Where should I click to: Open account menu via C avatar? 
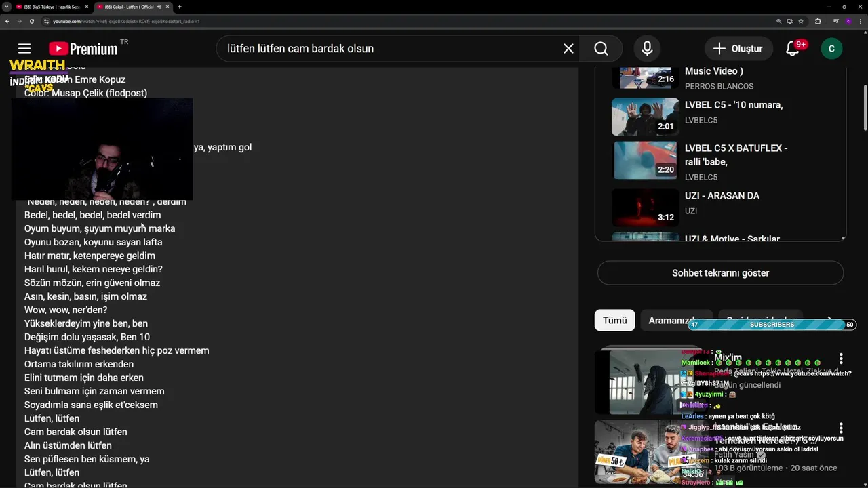(x=831, y=49)
